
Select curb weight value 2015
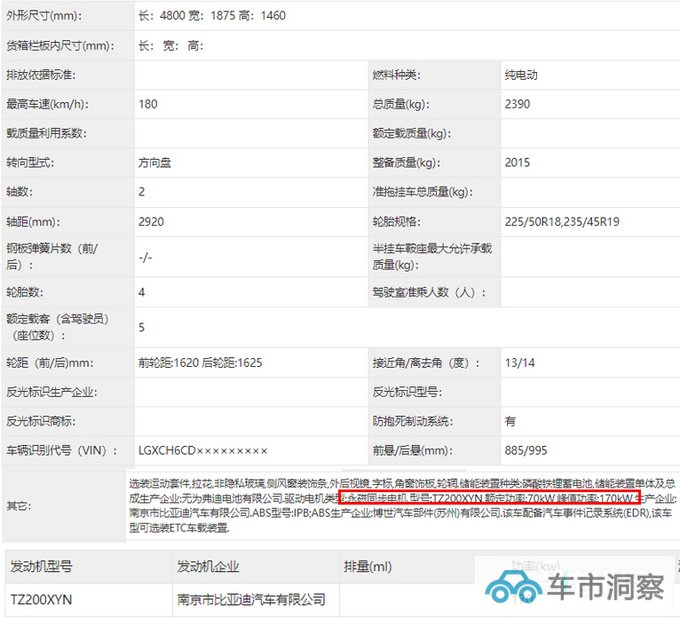pyautogui.click(x=517, y=163)
